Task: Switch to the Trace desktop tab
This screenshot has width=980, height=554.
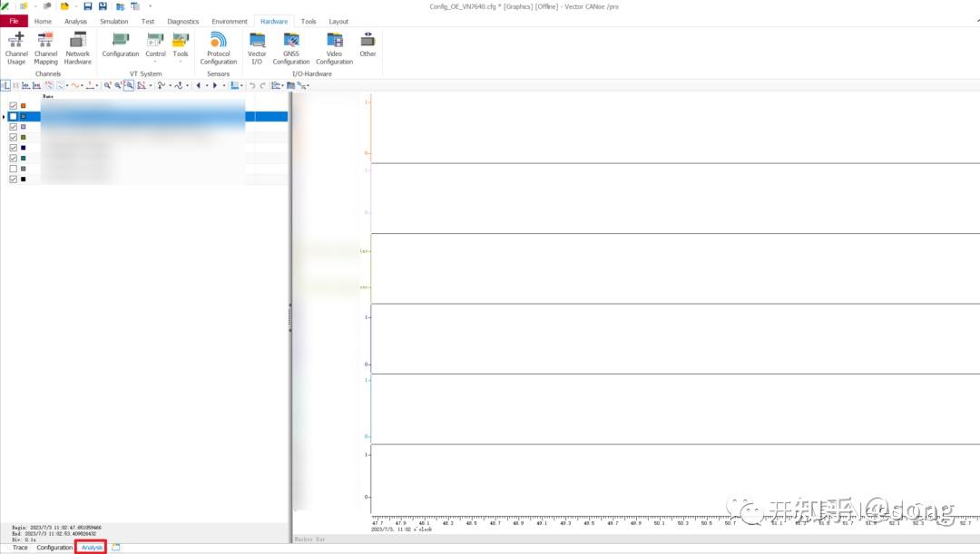Action: pyautogui.click(x=20, y=547)
